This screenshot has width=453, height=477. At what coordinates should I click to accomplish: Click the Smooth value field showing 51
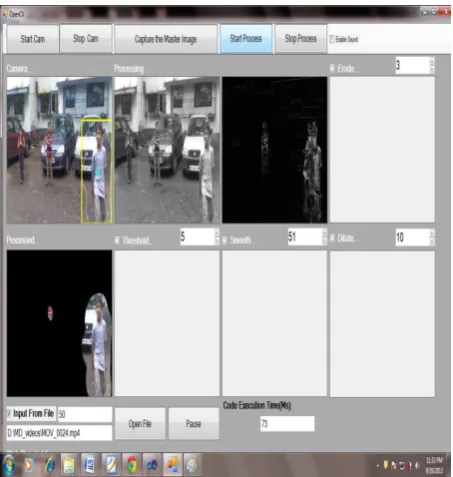[305, 237]
